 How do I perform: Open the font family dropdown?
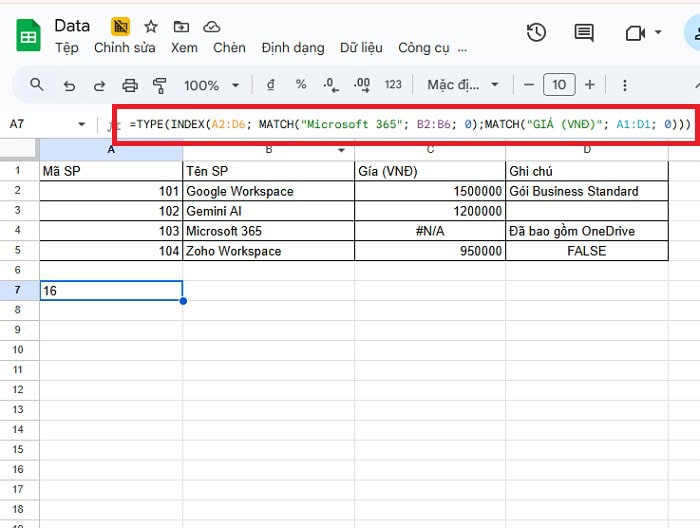[x=461, y=85]
